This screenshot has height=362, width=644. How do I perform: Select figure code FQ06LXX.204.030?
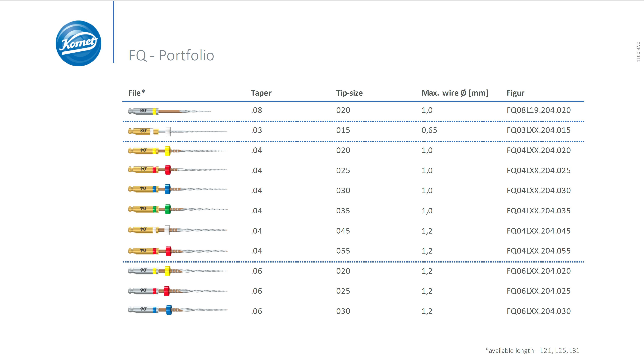click(x=539, y=311)
